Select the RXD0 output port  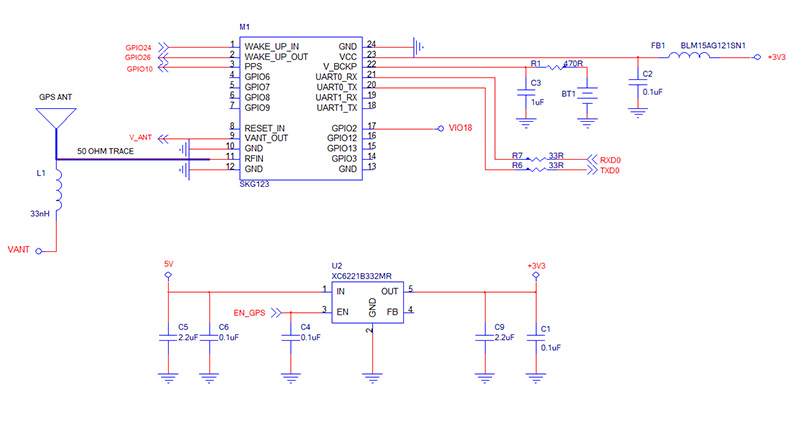coord(609,160)
